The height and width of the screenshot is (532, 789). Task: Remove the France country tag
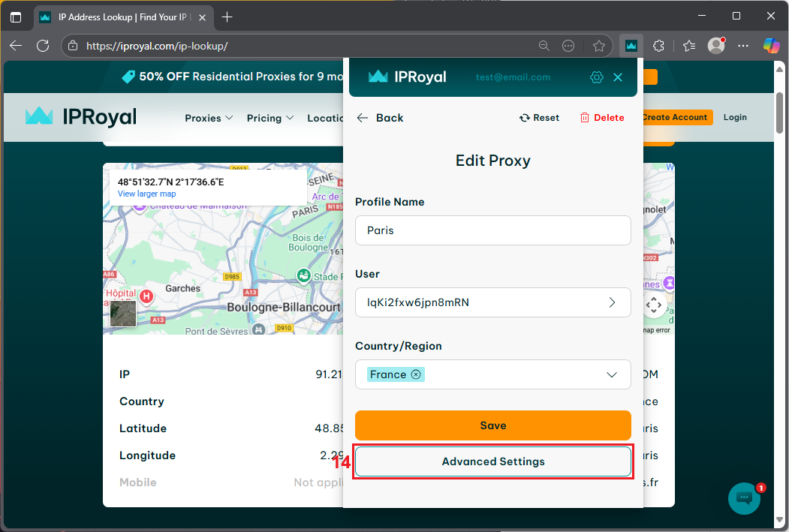(x=416, y=374)
